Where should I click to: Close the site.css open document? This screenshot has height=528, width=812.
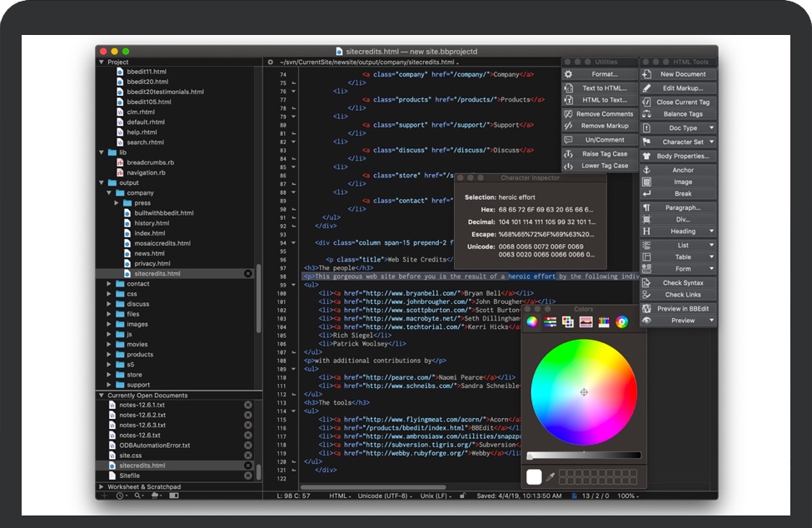point(247,456)
